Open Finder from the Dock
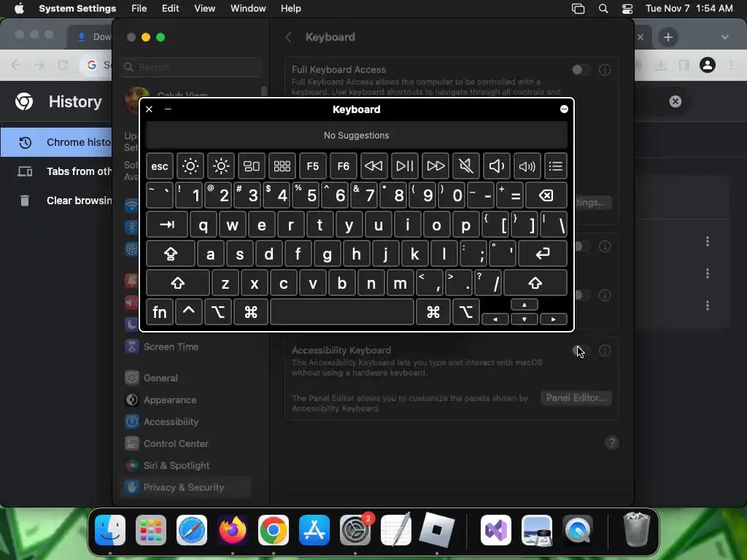 click(110, 530)
